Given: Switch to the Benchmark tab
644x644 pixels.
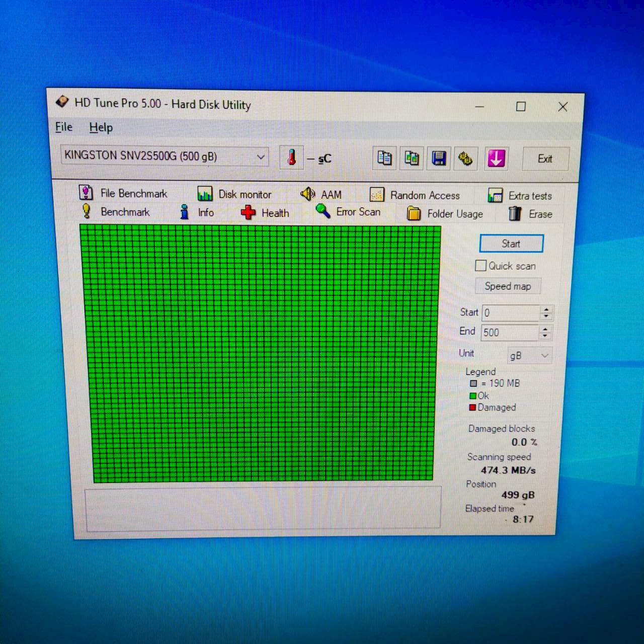Looking at the screenshot, I should 116,212.
